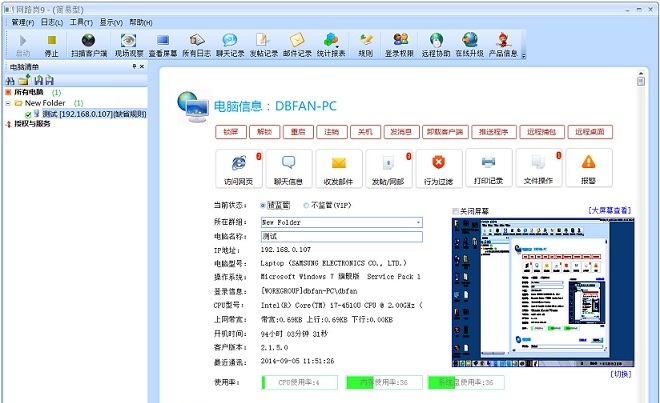Enable the 关闭屏幕 checkbox
Screen dimensions: 660x403
(x=457, y=212)
